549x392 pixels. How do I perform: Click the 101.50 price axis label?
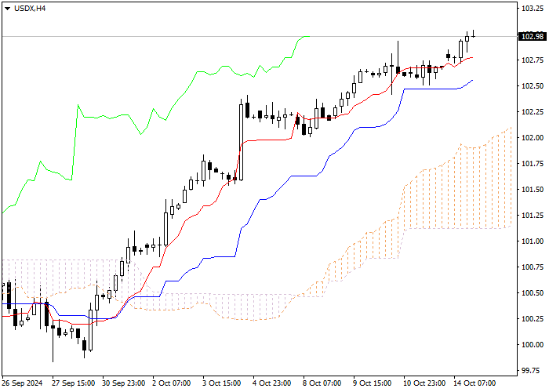pos(533,190)
